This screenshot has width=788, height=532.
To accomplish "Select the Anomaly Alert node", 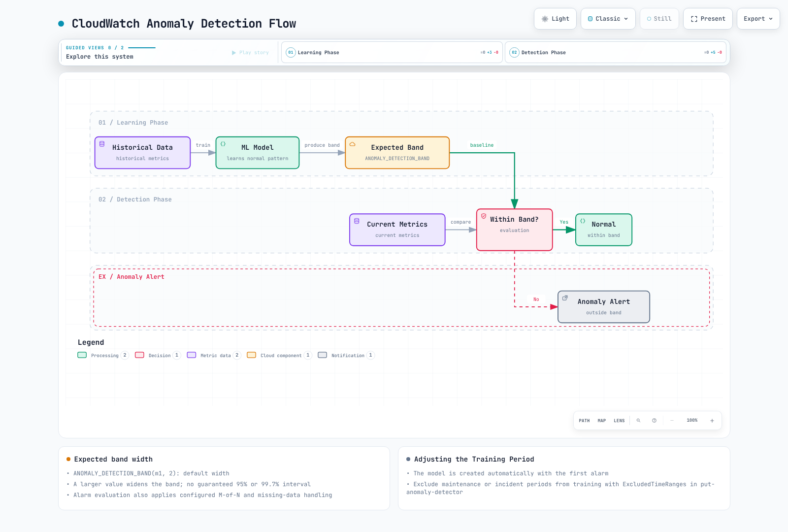I will 604,307.
